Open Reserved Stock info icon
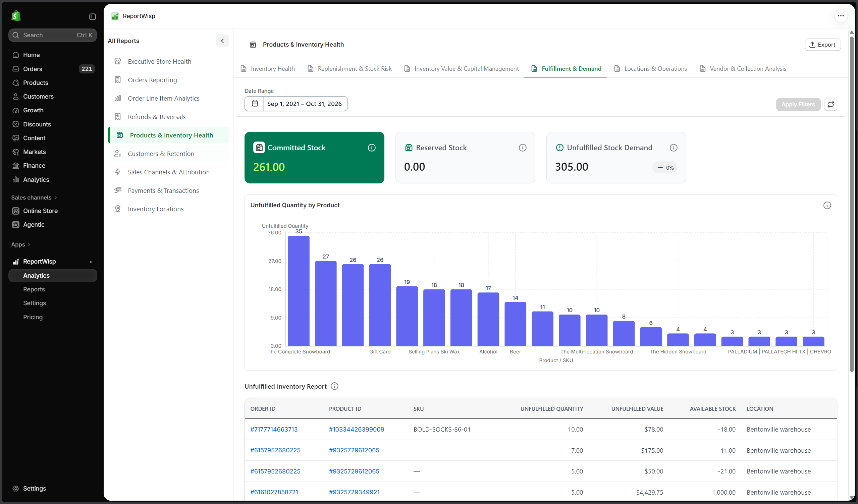 coord(522,147)
